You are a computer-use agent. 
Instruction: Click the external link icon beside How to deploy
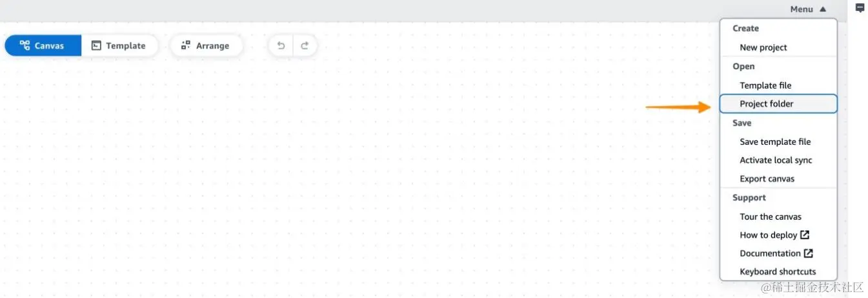pyautogui.click(x=805, y=235)
